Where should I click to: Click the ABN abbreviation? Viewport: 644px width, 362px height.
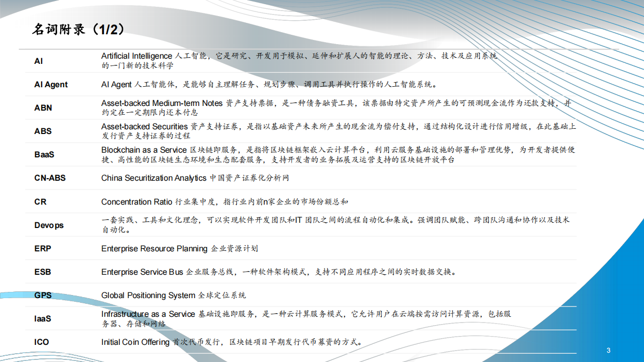43,108
